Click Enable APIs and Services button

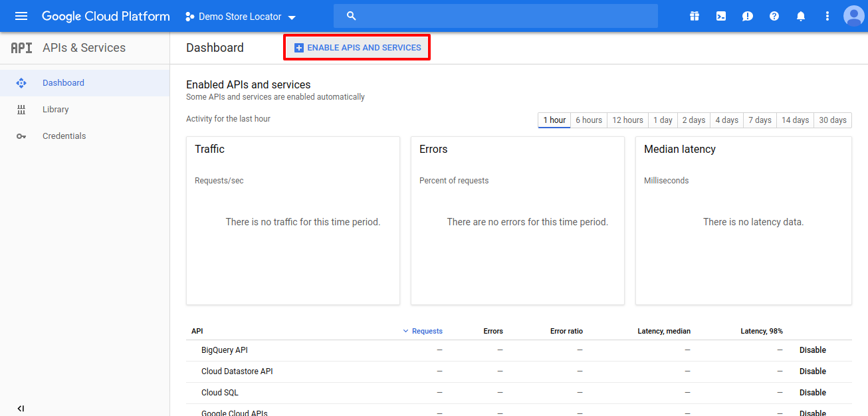[357, 48]
